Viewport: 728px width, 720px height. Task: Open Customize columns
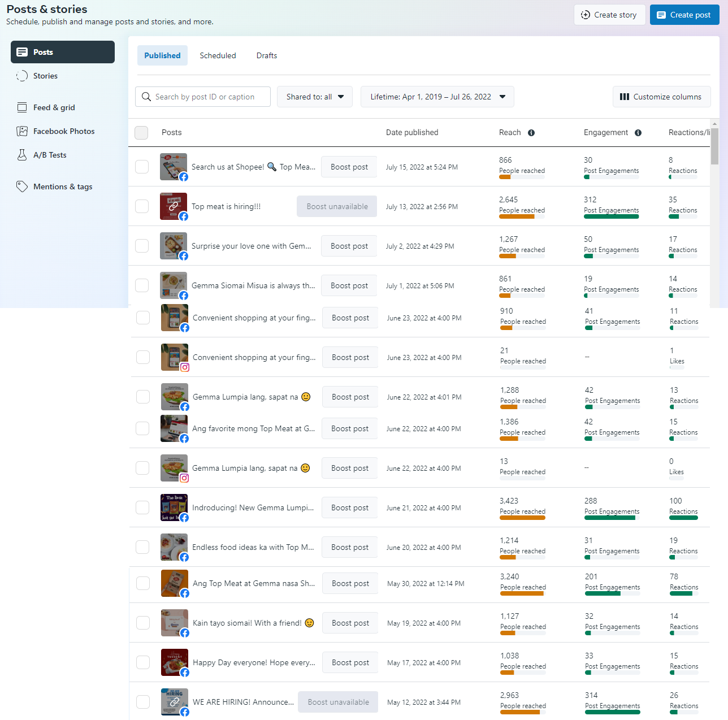(661, 97)
